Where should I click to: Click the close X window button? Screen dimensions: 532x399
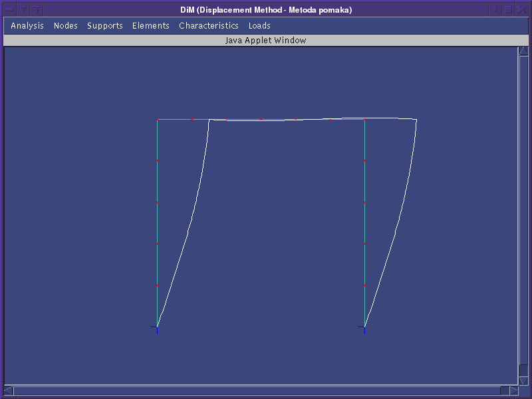[x=521, y=9]
